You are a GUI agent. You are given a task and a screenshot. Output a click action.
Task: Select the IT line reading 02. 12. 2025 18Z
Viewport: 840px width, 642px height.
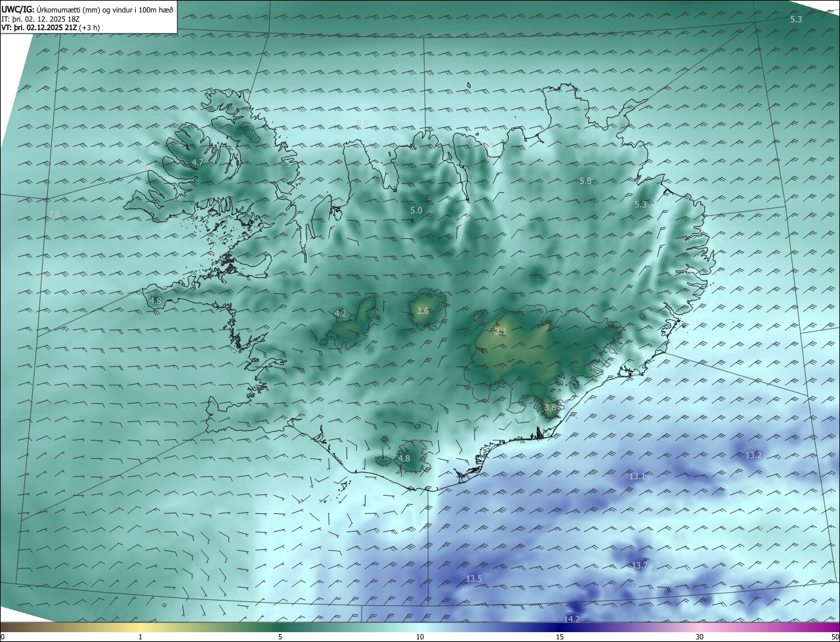40,18
